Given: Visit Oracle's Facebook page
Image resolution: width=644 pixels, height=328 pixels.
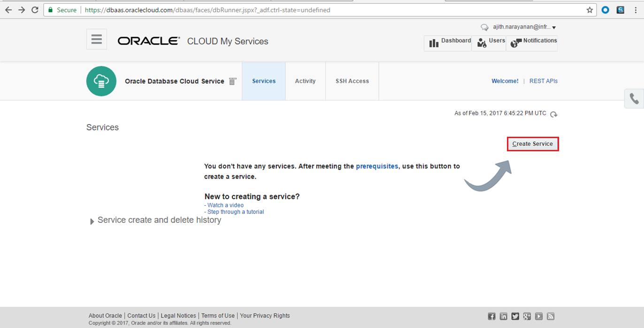Looking at the screenshot, I should coord(491,316).
